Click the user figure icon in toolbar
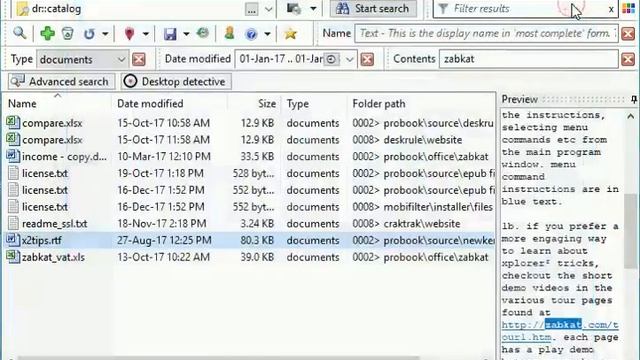The height and width of the screenshot is (360, 640). coord(229,33)
